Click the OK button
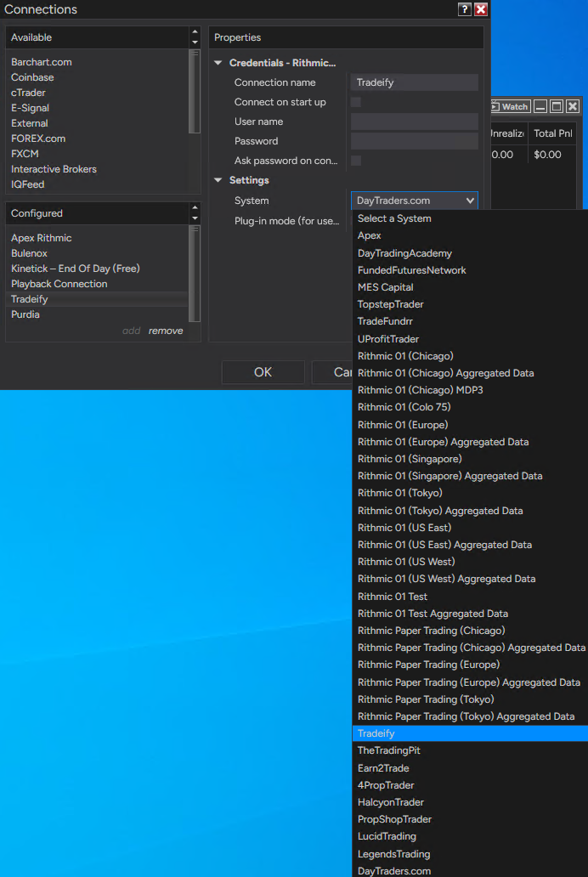 [x=263, y=372]
